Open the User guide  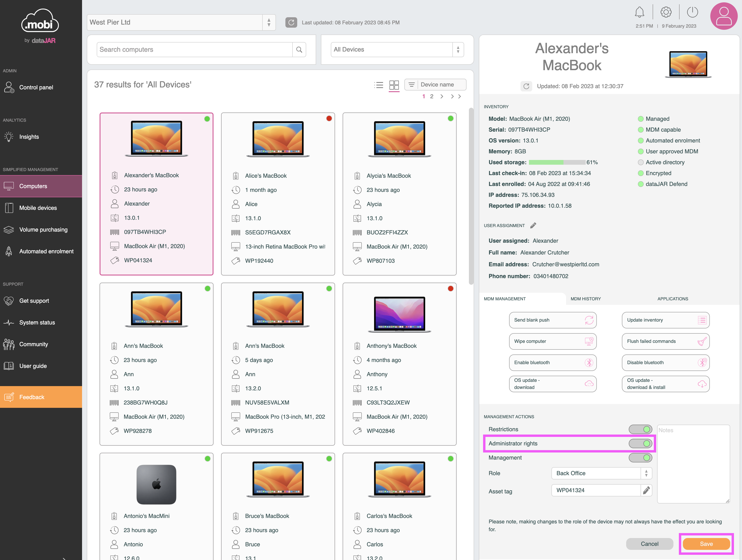click(x=41, y=366)
